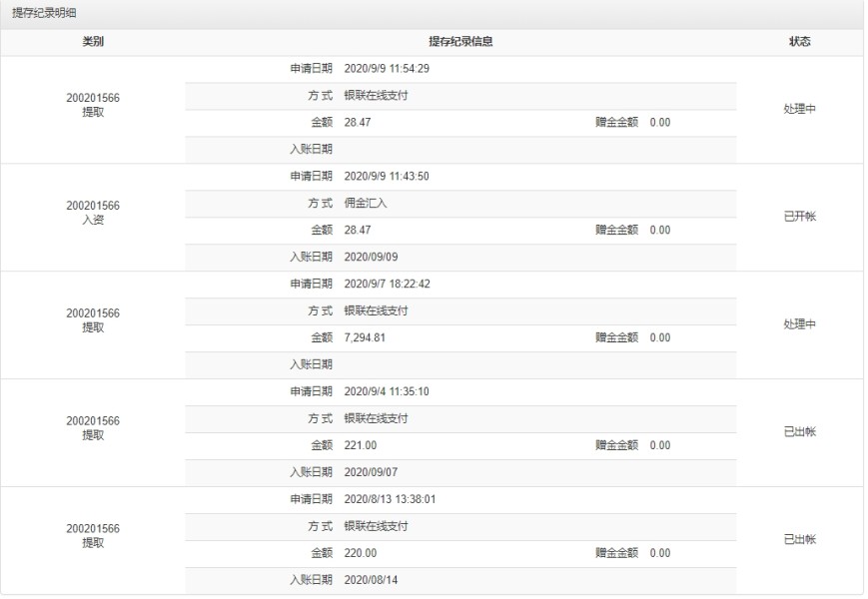This screenshot has height=599, width=868.
Task: Select application date 2020/8/13 13:38:01
Action: point(390,499)
